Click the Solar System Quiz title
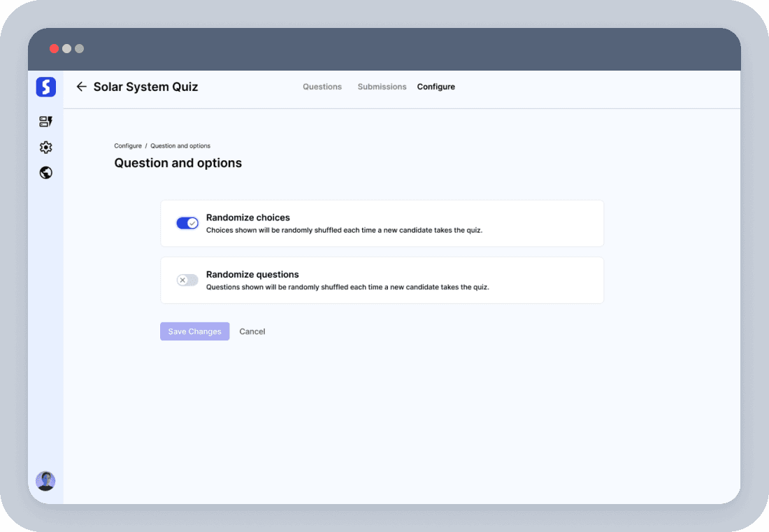 (x=145, y=87)
